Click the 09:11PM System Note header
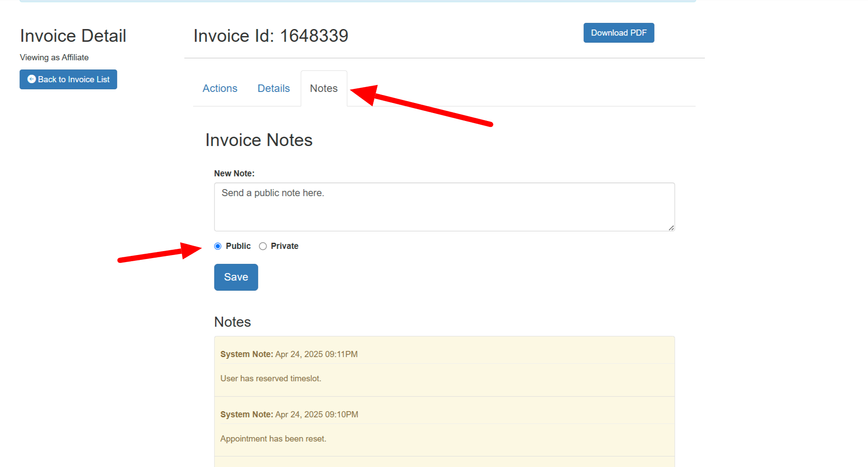 click(x=289, y=354)
